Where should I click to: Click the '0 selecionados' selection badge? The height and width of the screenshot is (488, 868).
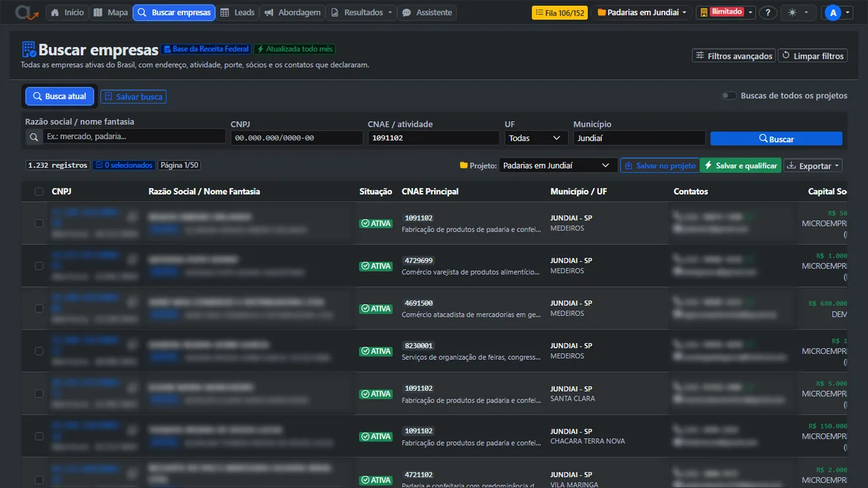click(123, 165)
